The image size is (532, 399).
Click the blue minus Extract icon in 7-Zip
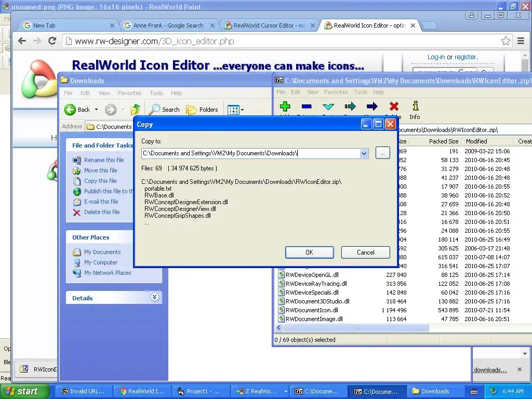(307, 107)
